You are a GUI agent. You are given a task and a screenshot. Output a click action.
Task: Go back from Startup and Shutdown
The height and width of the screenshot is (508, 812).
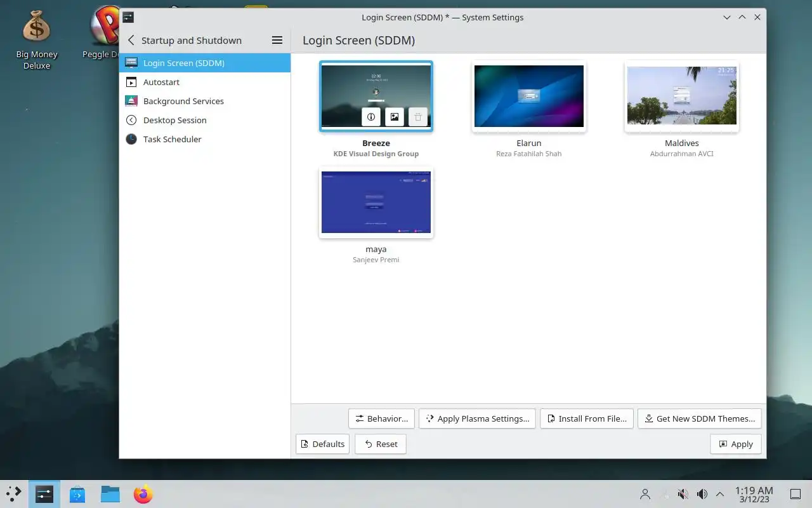[x=131, y=40]
